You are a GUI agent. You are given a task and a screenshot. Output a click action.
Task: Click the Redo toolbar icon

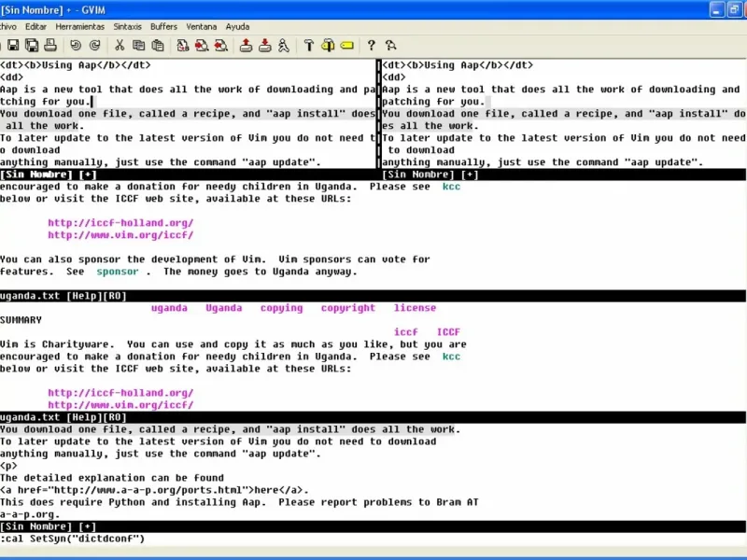(95, 45)
